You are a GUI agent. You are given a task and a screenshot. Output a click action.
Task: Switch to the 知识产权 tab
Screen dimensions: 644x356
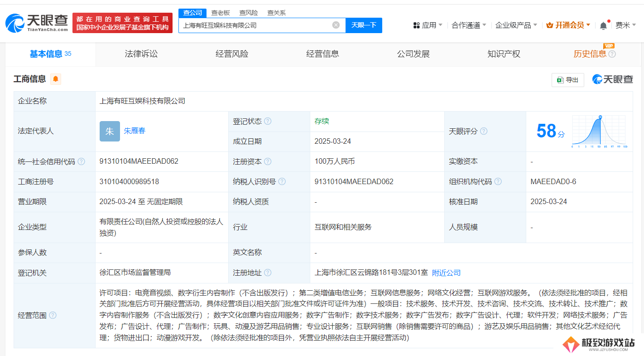(504, 54)
